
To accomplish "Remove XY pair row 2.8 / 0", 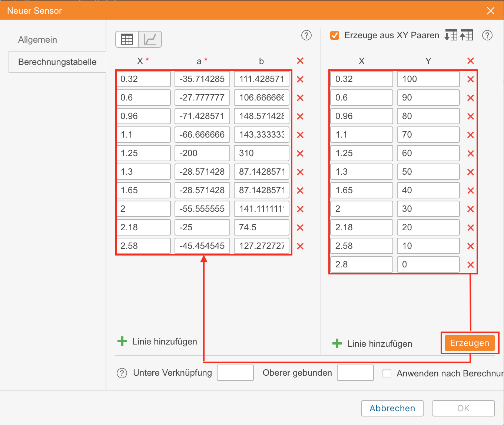I will pos(470,264).
